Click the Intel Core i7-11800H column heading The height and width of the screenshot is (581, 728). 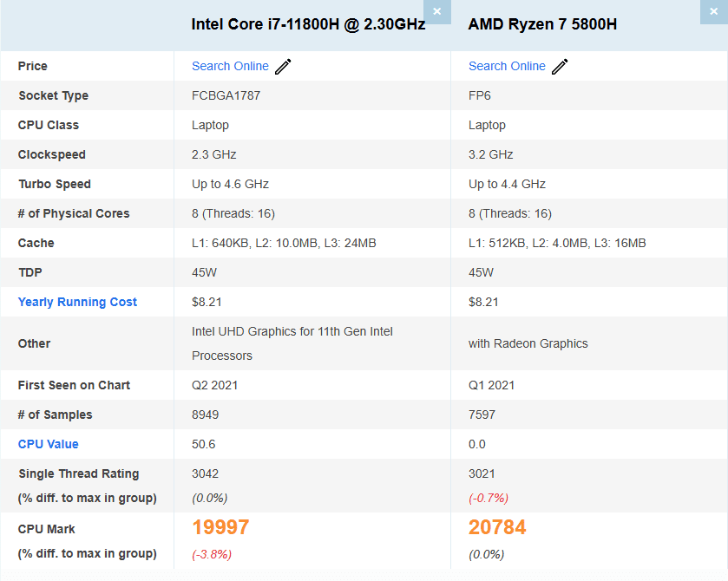point(308,24)
